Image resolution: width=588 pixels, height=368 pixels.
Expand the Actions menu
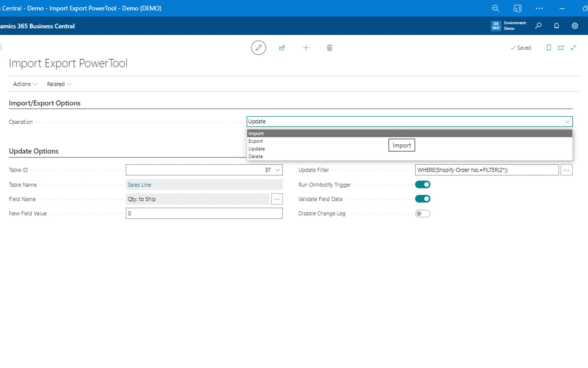tap(25, 84)
